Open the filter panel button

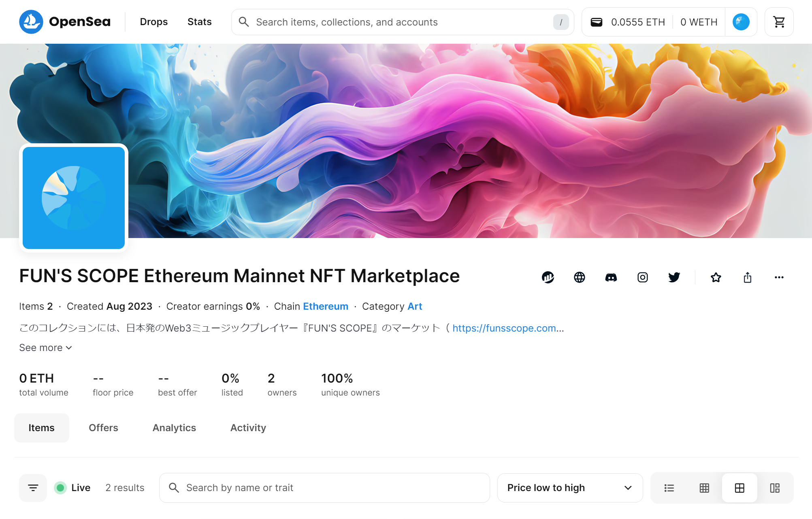click(33, 488)
